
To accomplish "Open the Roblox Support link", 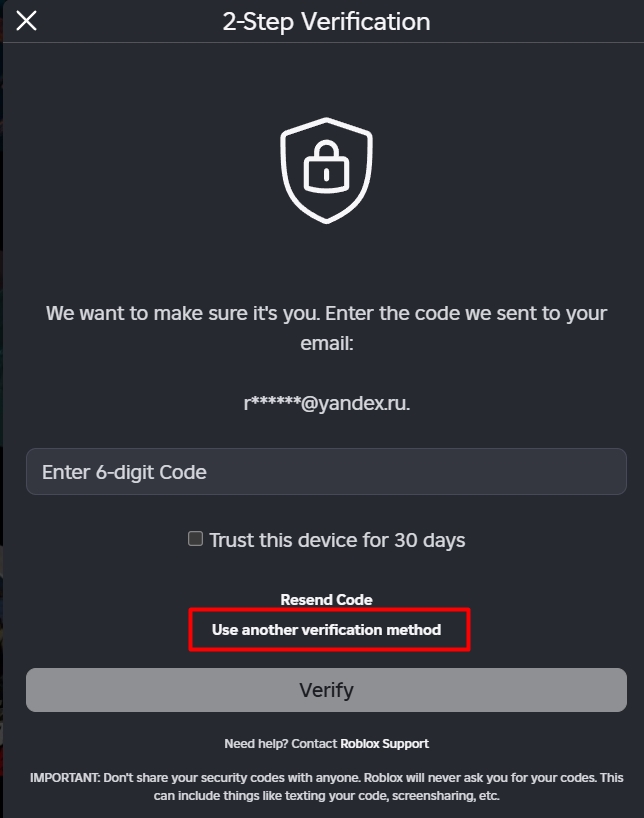I will click(384, 743).
